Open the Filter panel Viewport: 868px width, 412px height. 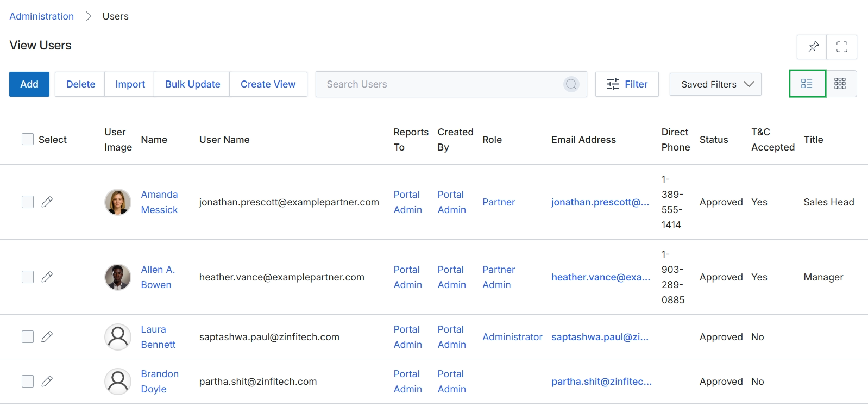click(x=627, y=84)
